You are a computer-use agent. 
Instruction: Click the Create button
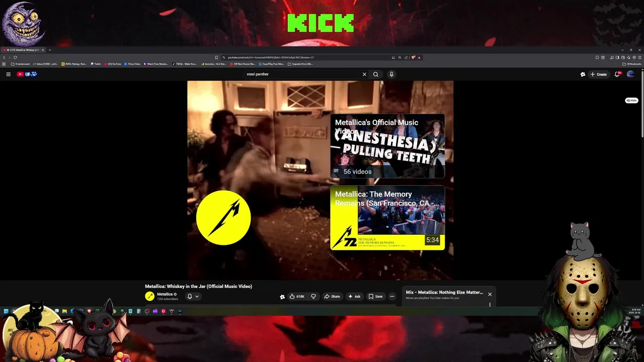[599, 74]
